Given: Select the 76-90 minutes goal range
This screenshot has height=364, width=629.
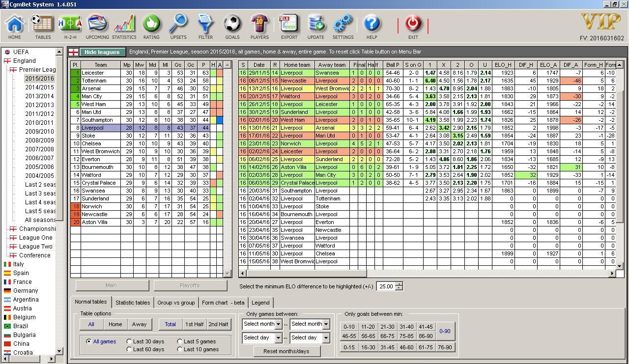Looking at the screenshot, I should pos(445,347).
